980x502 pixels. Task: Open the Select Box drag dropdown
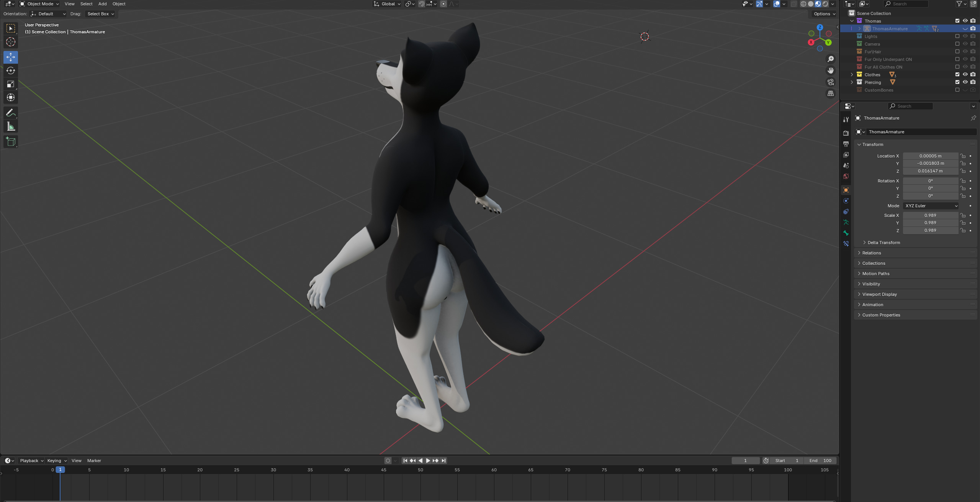tap(100, 14)
